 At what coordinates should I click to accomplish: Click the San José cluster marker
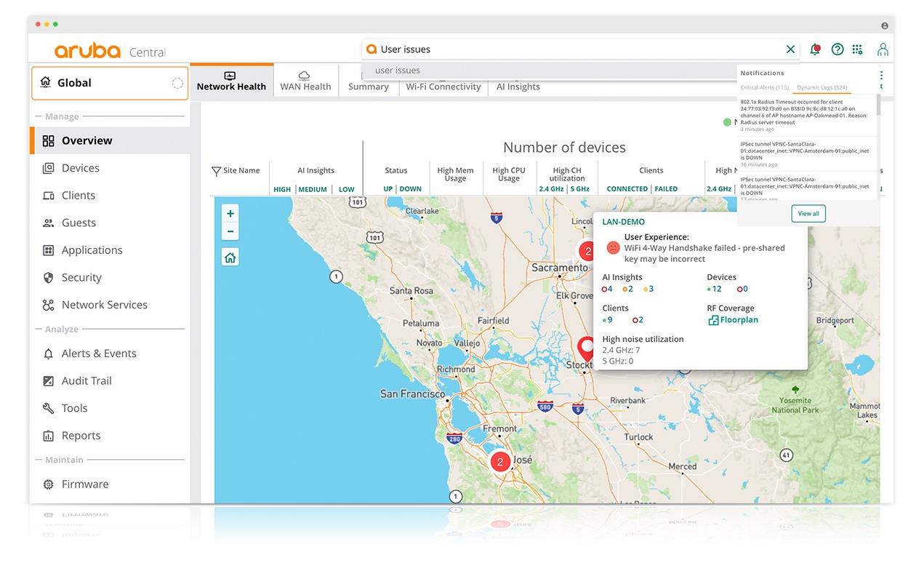500,462
